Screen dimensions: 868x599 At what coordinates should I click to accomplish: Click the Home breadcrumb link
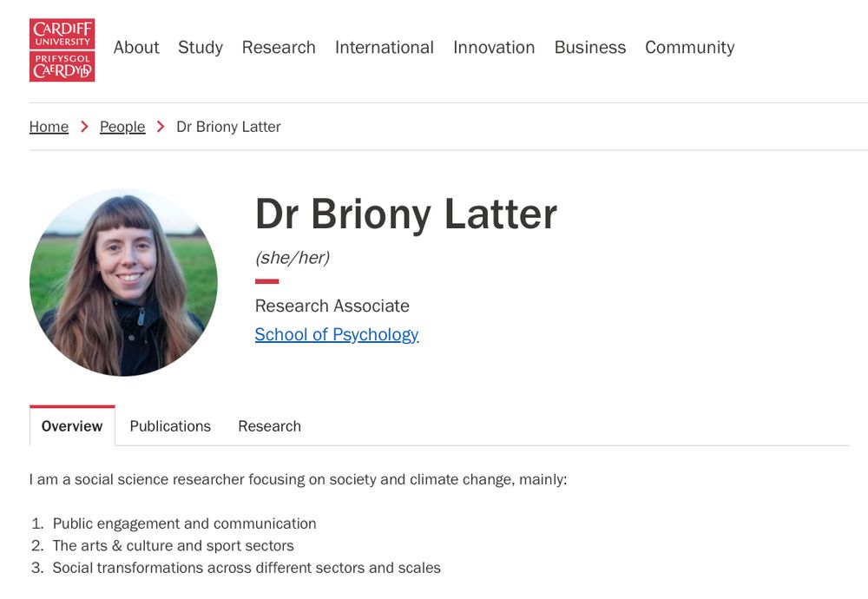tap(49, 127)
